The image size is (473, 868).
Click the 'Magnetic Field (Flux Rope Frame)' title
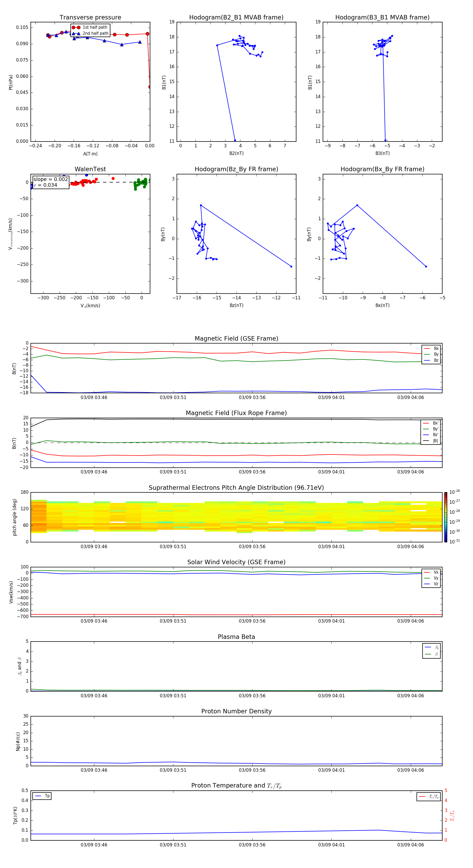236,413
